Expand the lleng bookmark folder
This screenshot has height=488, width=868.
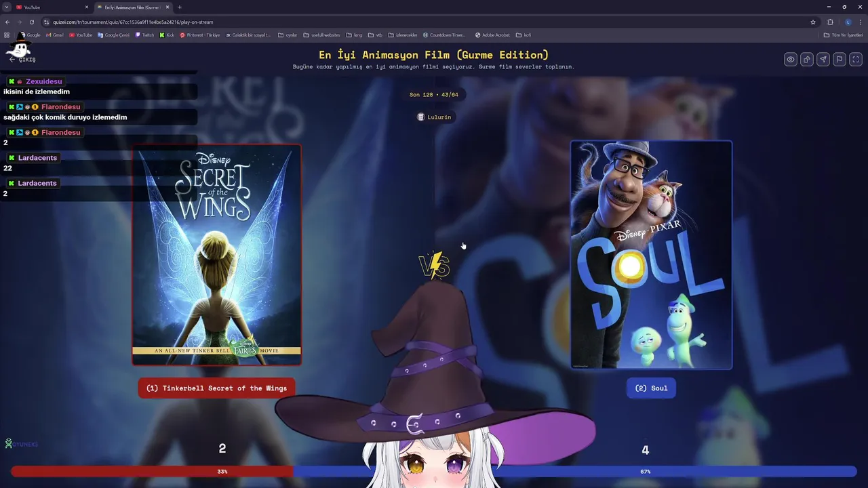click(x=354, y=35)
